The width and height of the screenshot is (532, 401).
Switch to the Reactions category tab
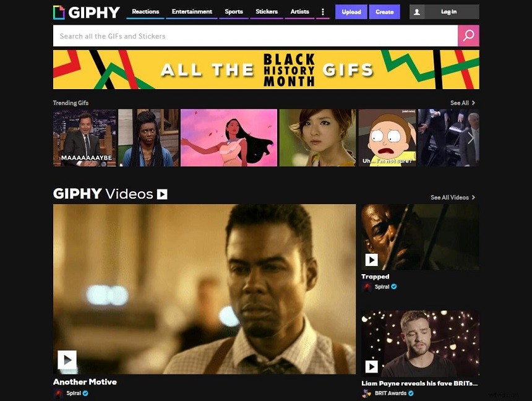[145, 11]
